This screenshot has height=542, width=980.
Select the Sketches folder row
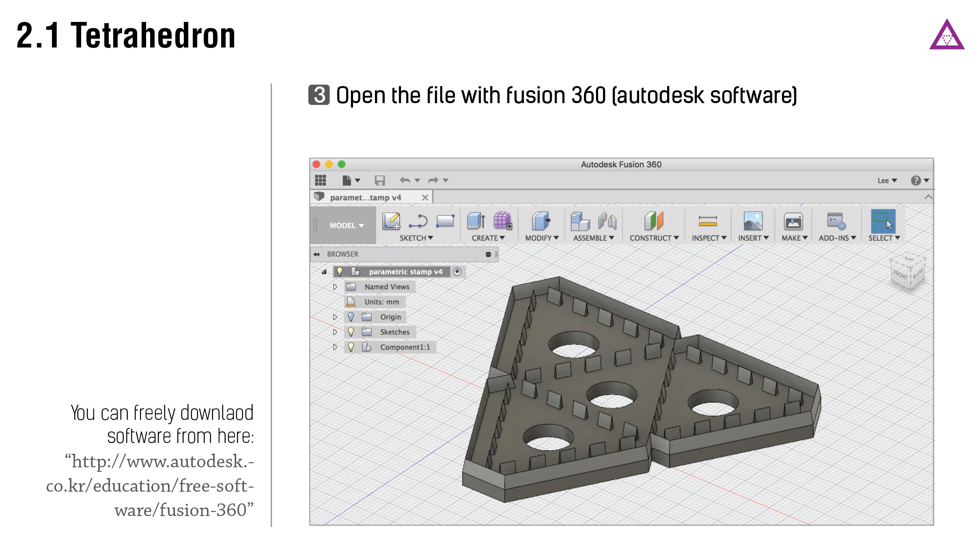click(380, 332)
